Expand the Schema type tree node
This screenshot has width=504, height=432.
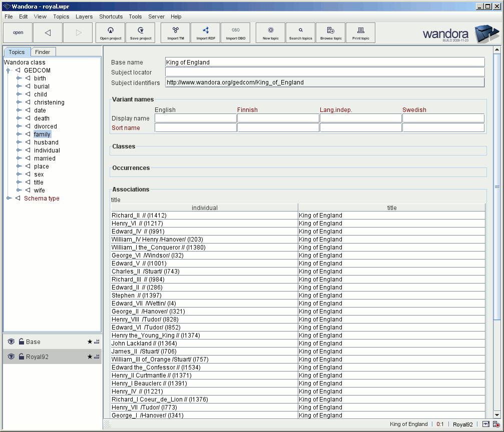(x=9, y=198)
